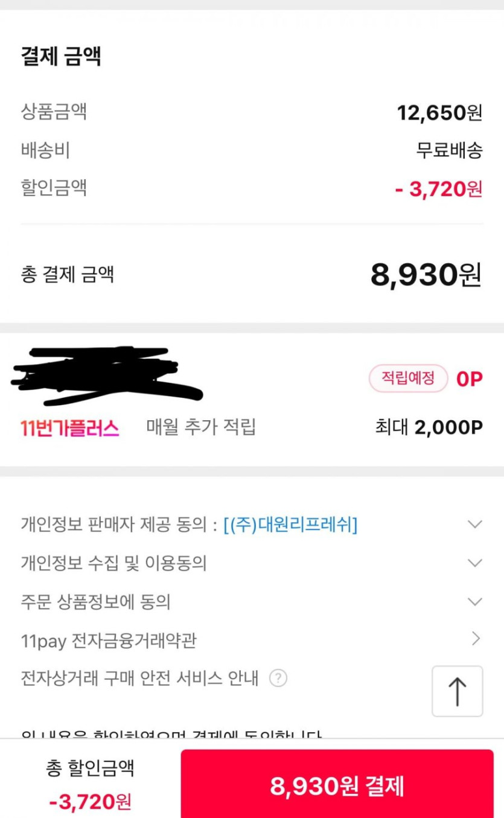Tap the 적립예정 badge
Image resolution: width=504 pixels, height=818 pixels.
(408, 379)
